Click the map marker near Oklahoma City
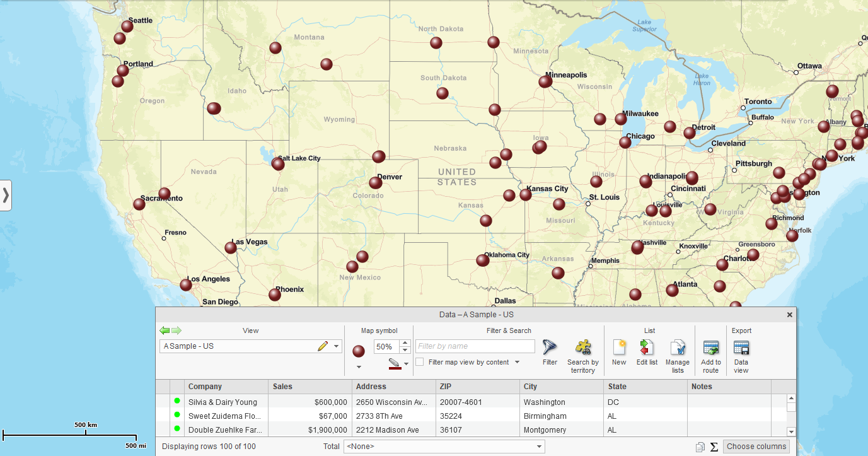The width and height of the screenshot is (868, 456). click(x=483, y=260)
